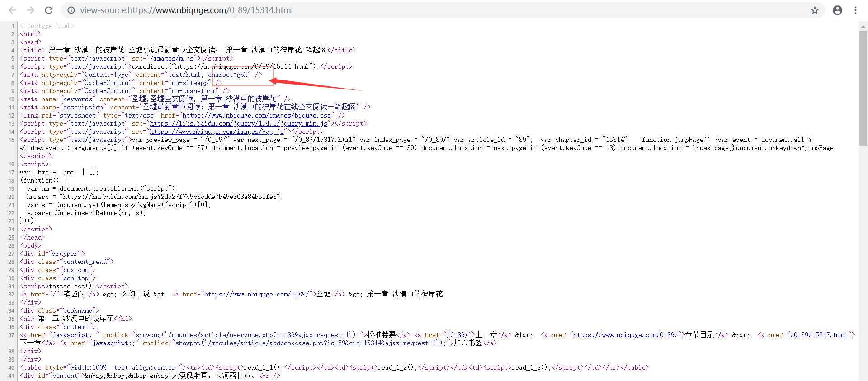Open the user profile icon
The image size is (868, 381).
tap(837, 10)
